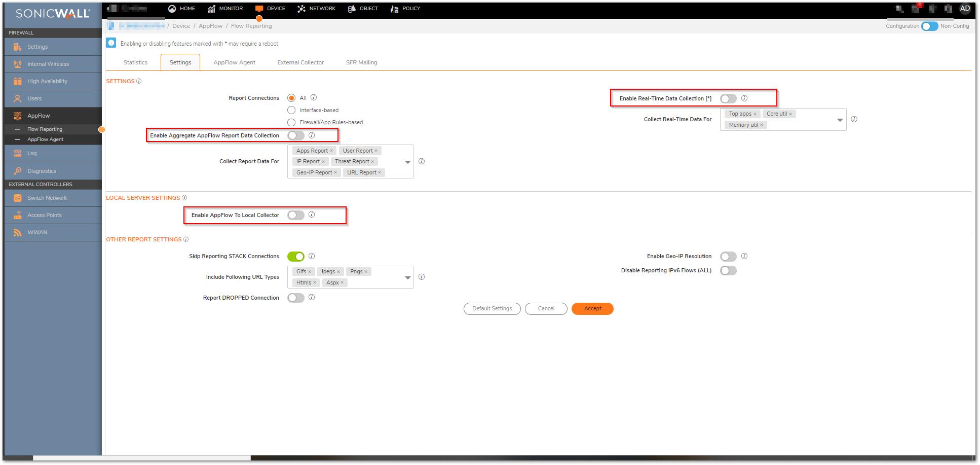This screenshot has width=980, height=465.
Task: Turn off Skip Reporting STACK Connections
Action: click(x=296, y=256)
